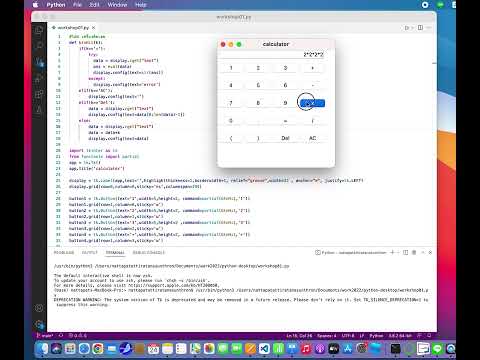Open Visual Studio Code from the Dock
Viewport: 480px width, 360px height.
264,349
